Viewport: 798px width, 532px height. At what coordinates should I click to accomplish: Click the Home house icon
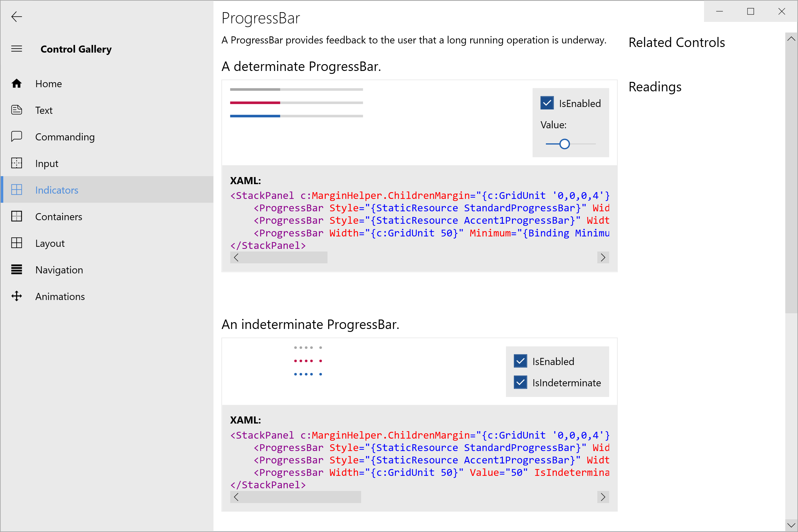click(x=16, y=83)
